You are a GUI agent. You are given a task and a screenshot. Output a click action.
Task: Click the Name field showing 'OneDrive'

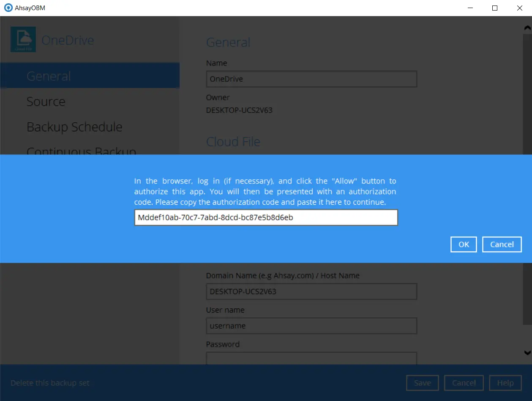point(311,79)
